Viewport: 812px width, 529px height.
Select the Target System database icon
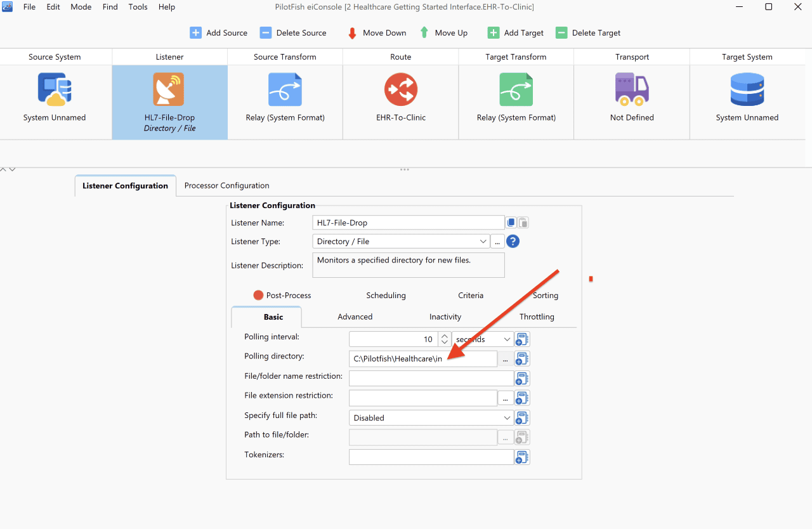pyautogui.click(x=747, y=89)
